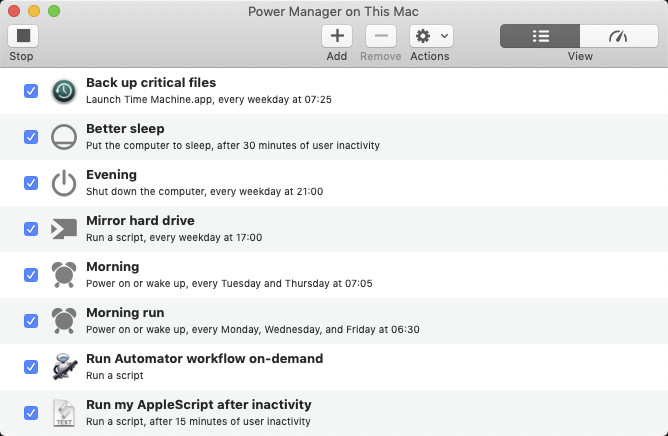The width and height of the screenshot is (668, 436).
Task: Uncheck Mirror hard drive event
Action: [31, 229]
